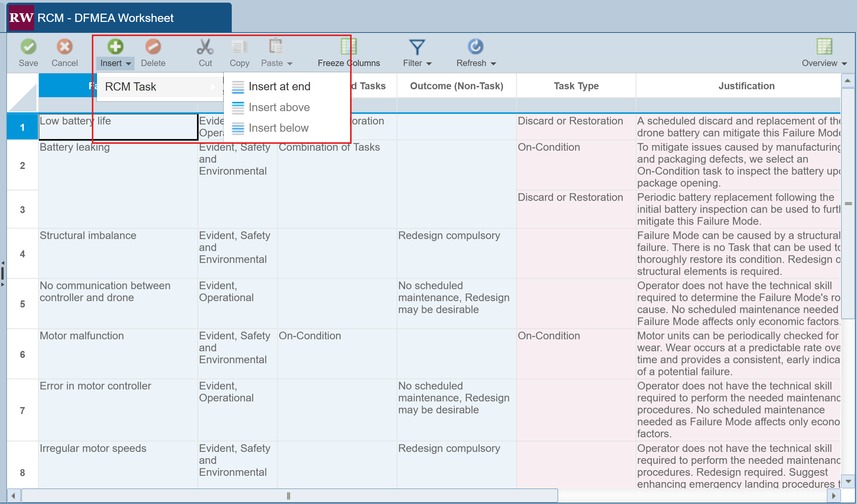Viewport: 857px width, 504px height.
Task: Click the red Cancel icon
Action: [65, 46]
